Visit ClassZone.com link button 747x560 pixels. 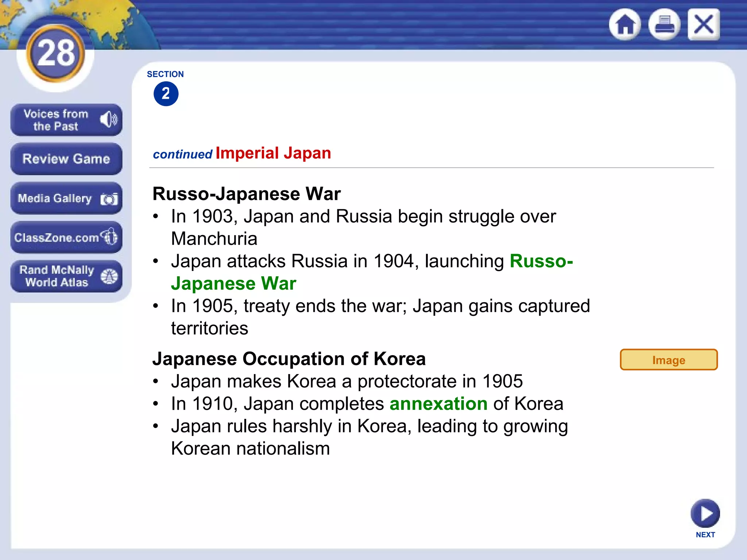point(57,238)
